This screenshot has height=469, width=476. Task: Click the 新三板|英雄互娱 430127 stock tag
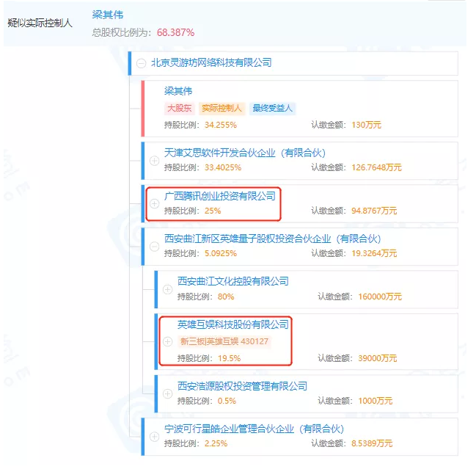(x=224, y=341)
